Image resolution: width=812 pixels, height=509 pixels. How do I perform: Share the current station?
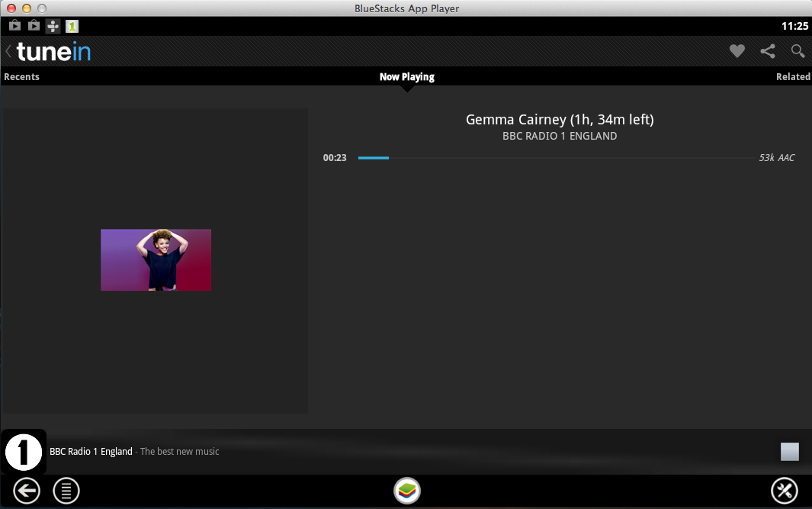[x=768, y=51]
